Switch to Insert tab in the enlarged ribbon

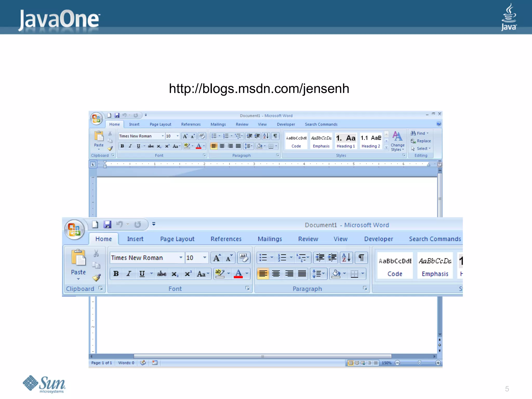point(135,239)
